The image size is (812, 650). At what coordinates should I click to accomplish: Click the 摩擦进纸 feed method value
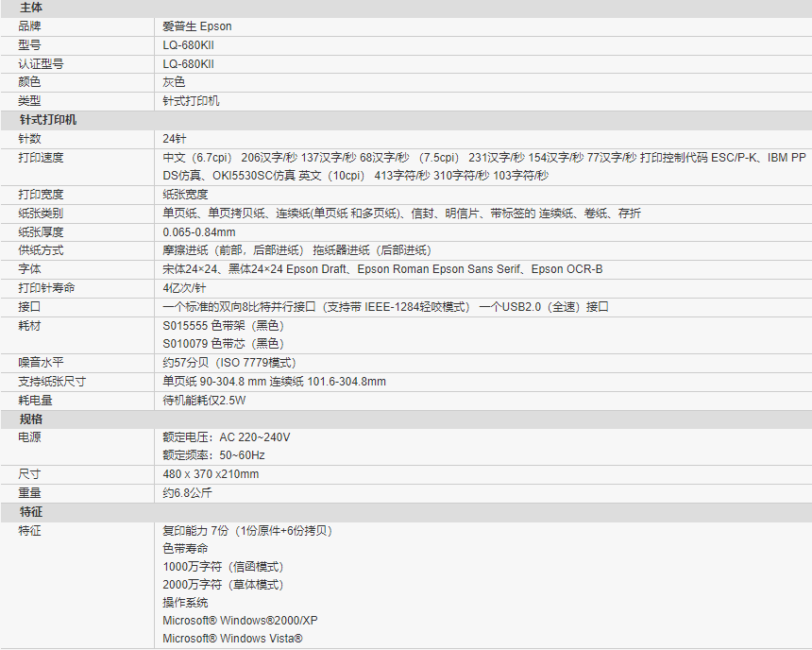[296, 250]
